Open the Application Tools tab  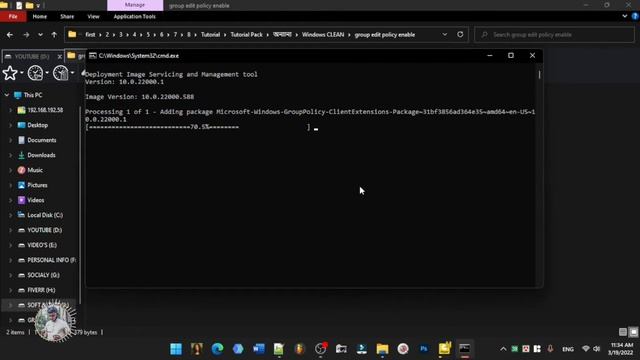[x=134, y=16]
